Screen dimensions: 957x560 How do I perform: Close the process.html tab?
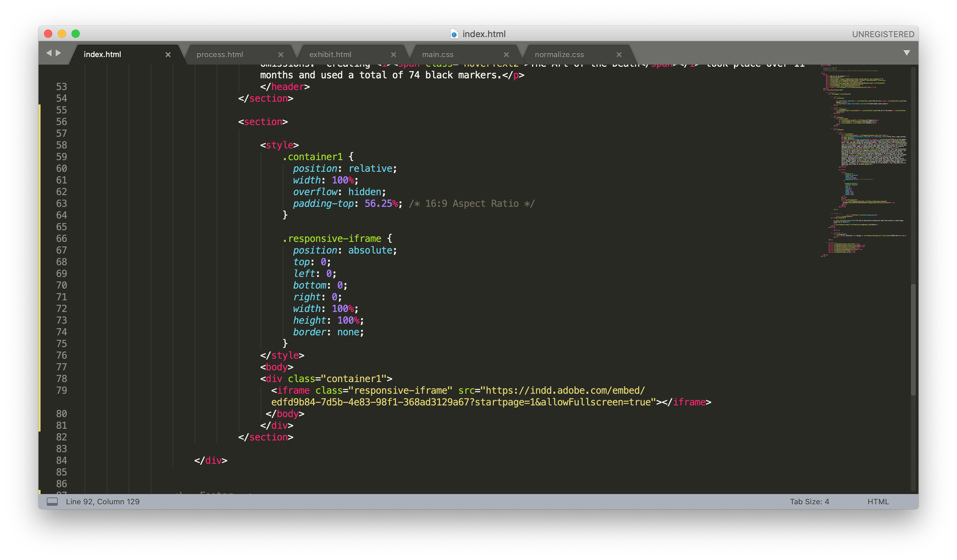[x=280, y=55]
